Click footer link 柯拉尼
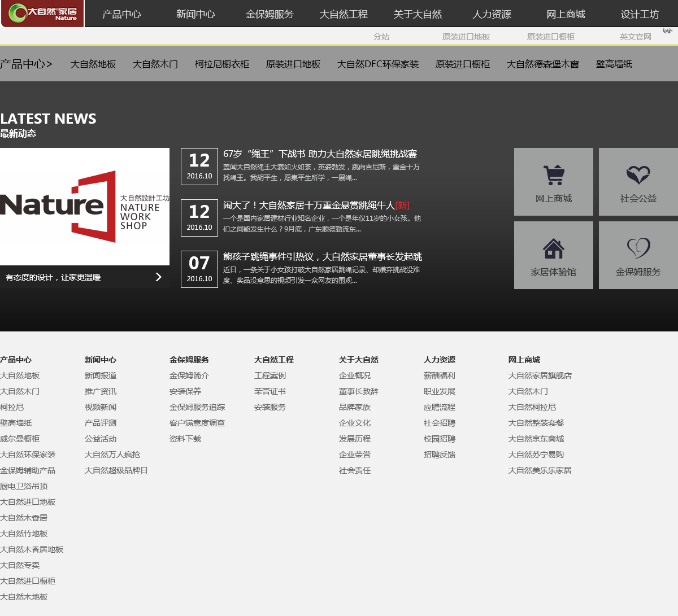678x616 pixels. [x=12, y=407]
